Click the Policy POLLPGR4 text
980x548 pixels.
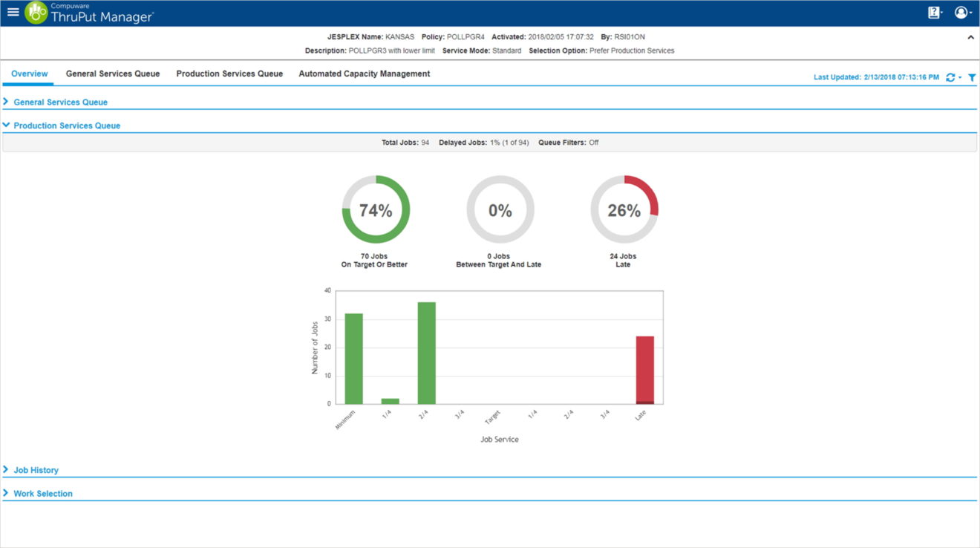(x=453, y=36)
